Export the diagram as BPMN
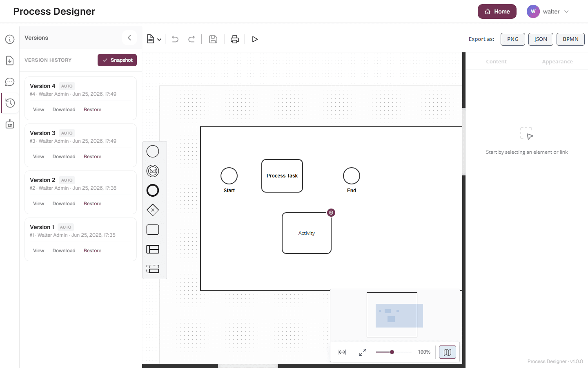Viewport: 588px width, 368px height. click(570, 39)
